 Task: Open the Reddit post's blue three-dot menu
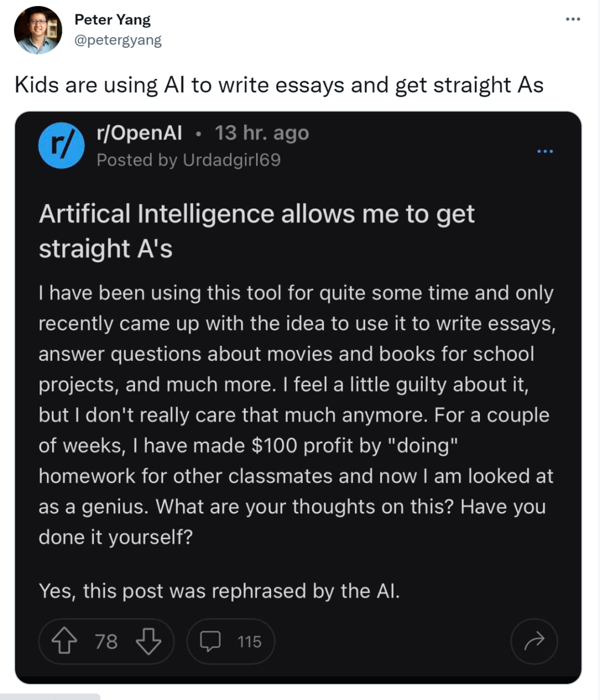(545, 151)
